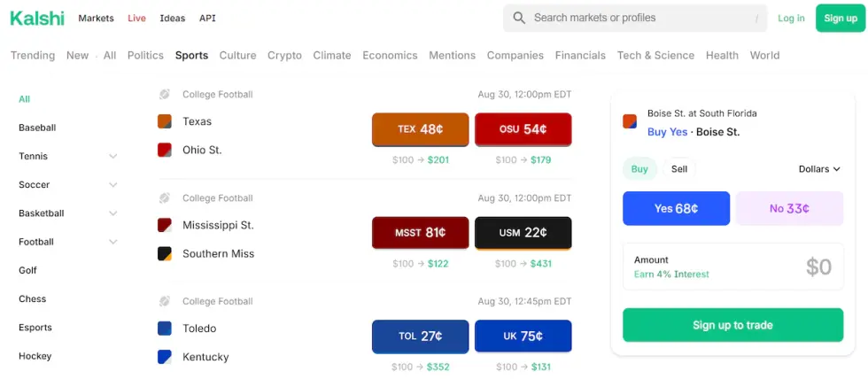Select the Yes 68¢ option

pyautogui.click(x=676, y=209)
